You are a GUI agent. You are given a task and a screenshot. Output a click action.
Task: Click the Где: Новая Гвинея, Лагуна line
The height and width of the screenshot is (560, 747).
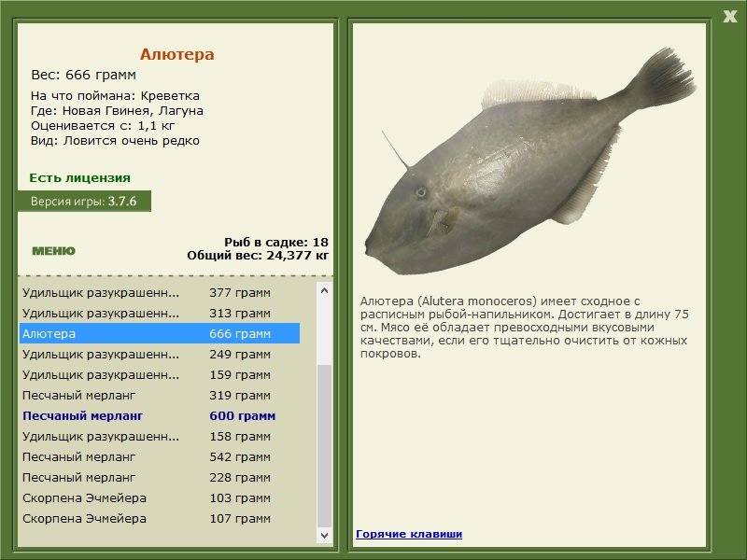(x=118, y=111)
